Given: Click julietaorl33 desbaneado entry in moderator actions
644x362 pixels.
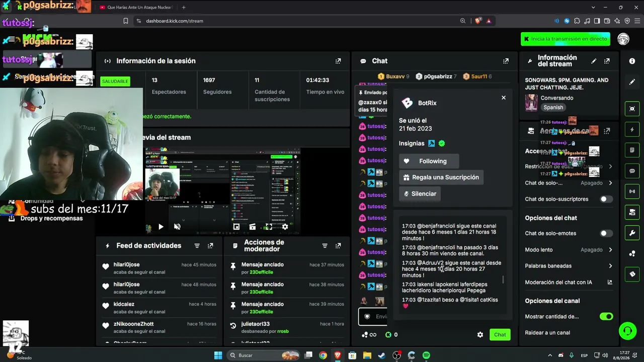Looking at the screenshot, I should click(286, 327).
